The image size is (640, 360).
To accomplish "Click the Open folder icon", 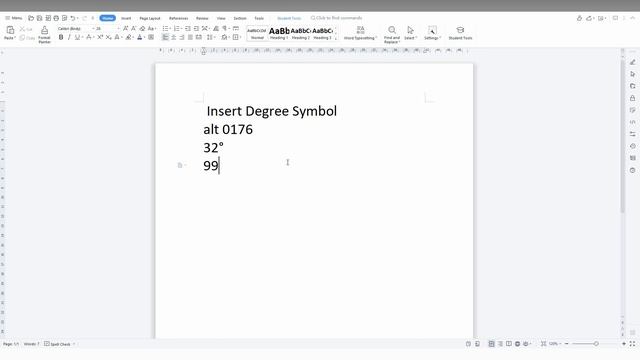I will 31,18.
